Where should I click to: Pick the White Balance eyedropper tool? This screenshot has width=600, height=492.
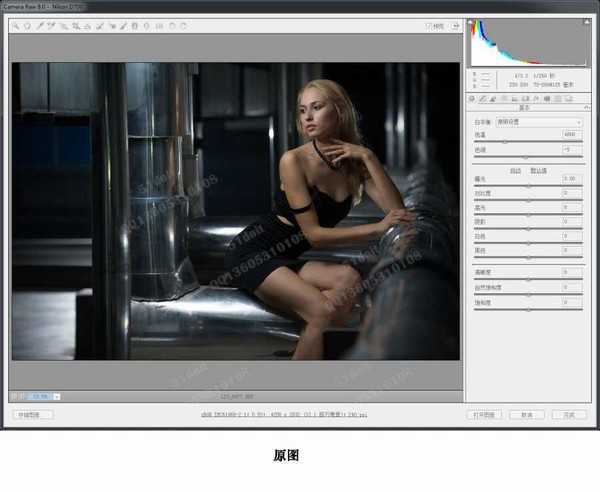[40, 26]
